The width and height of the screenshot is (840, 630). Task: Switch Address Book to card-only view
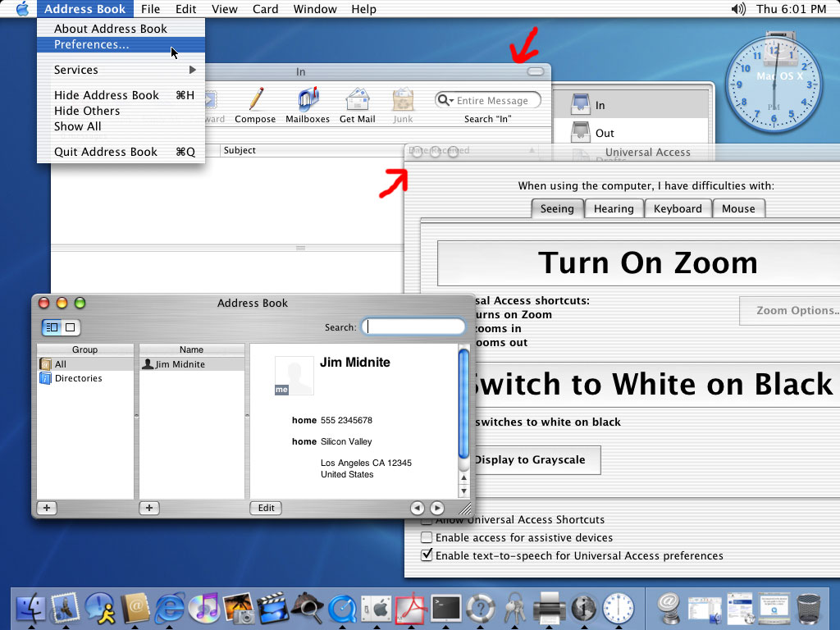pos(71,326)
